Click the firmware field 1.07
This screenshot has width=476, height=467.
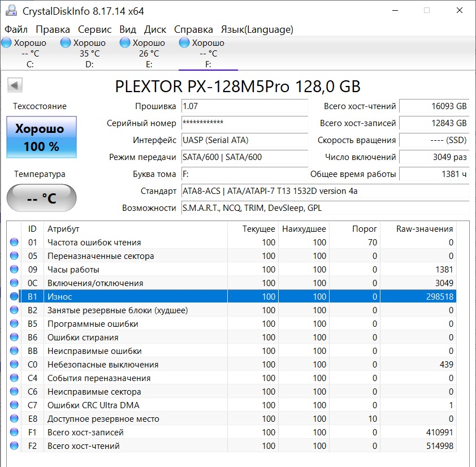pyautogui.click(x=245, y=106)
